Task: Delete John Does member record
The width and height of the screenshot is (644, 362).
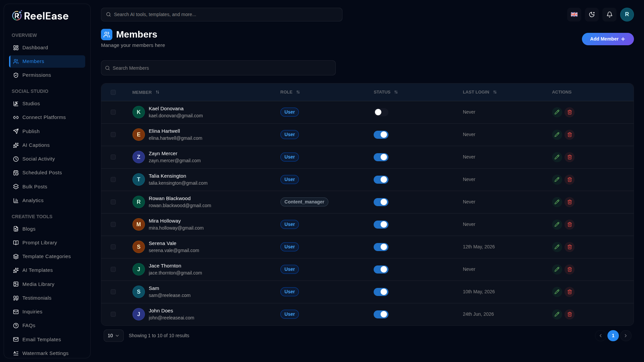Action: (x=570, y=314)
